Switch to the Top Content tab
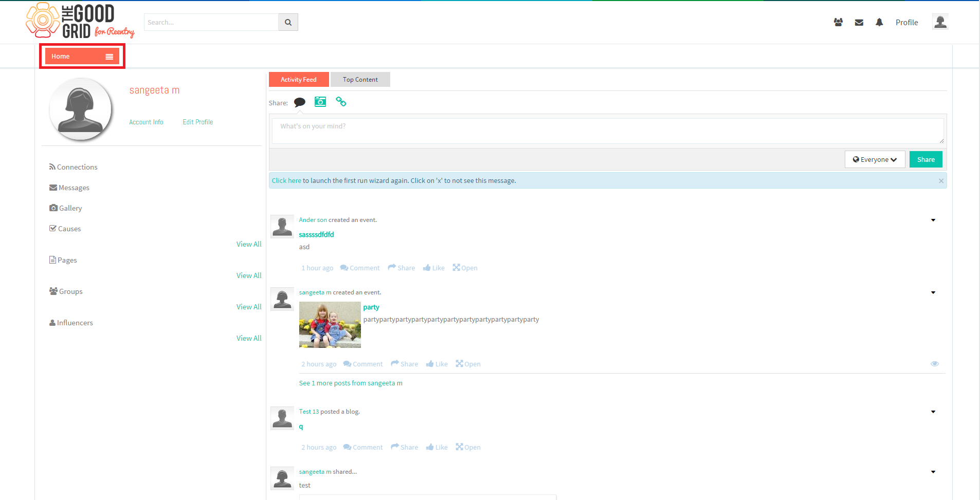The width and height of the screenshot is (980, 500). [360, 80]
